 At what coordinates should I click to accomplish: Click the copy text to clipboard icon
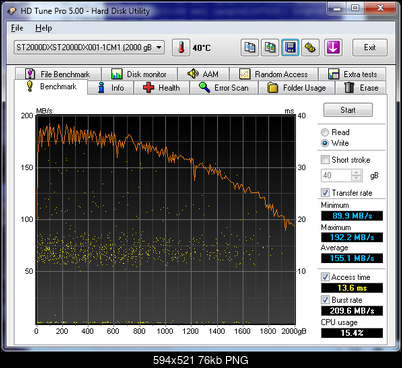click(x=250, y=48)
